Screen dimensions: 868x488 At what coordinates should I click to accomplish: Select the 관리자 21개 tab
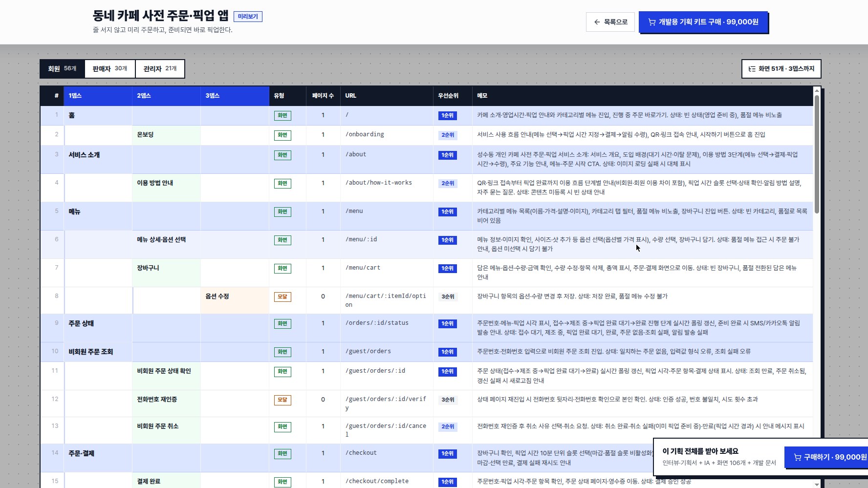(x=160, y=69)
